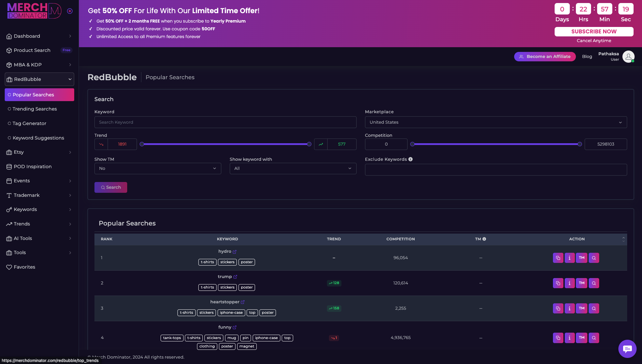Image resolution: width=642 pixels, height=364 pixels.
Task: Click right handle of Competition slider
Action: 580,144
